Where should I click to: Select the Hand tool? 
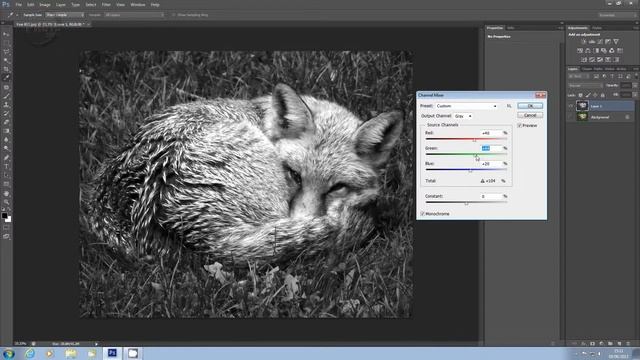pos(6,194)
